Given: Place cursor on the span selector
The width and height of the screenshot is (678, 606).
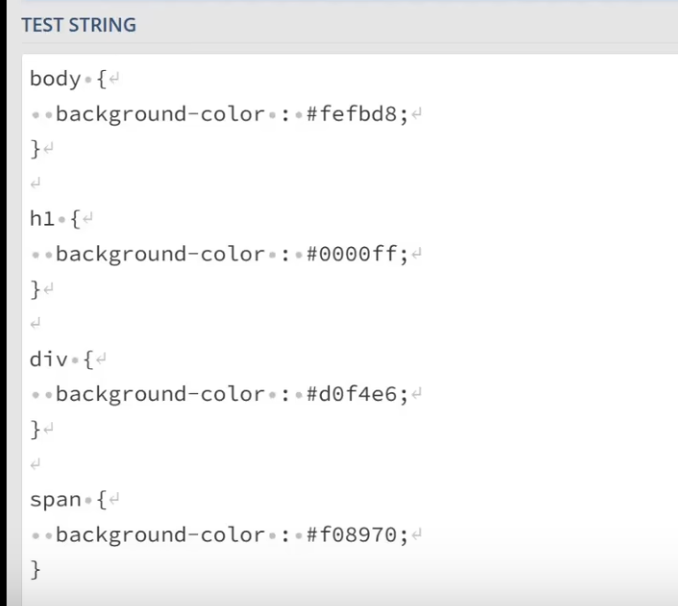Looking at the screenshot, I should click(55, 498).
